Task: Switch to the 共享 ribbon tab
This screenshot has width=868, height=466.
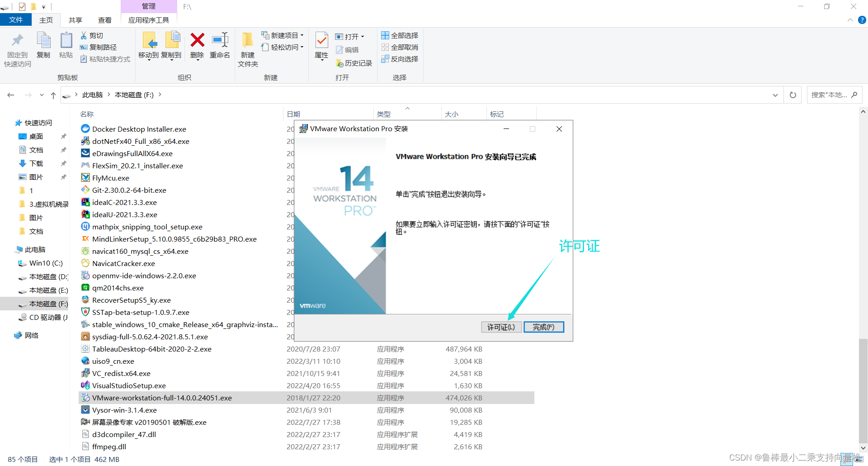Action: click(x=75, y=20)
